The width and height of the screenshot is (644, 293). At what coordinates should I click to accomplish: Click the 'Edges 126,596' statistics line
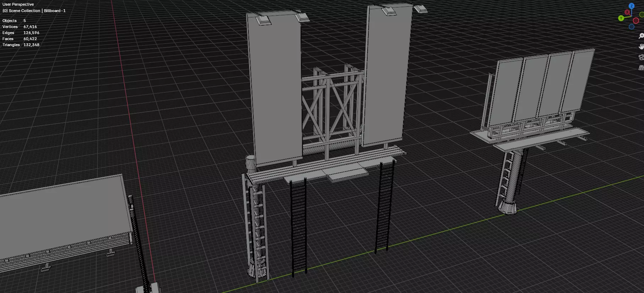tap(21, 33)
